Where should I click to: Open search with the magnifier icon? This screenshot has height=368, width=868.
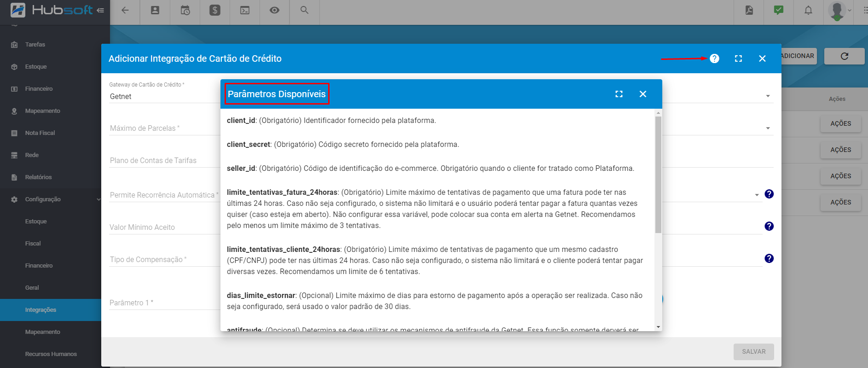(x=304, y=10)
